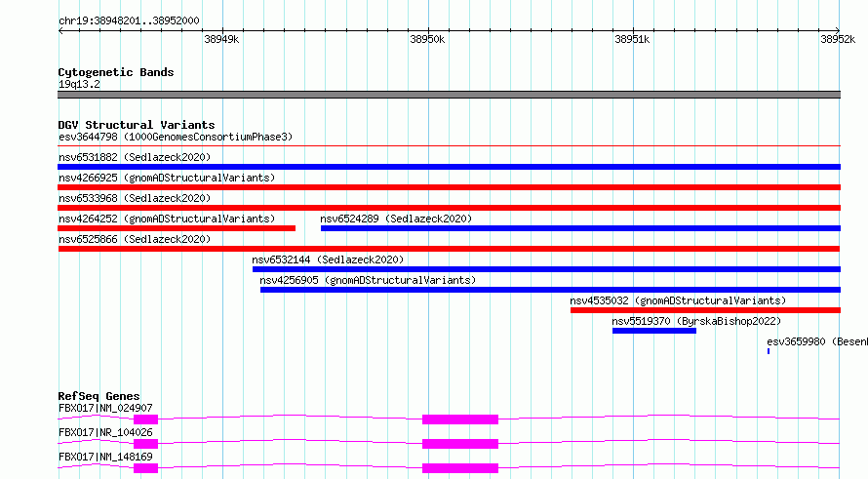Open the esv3644798 1000GenomesConsortiumPhase3 label
Viewport: 868px width, 479px height.
176,137
